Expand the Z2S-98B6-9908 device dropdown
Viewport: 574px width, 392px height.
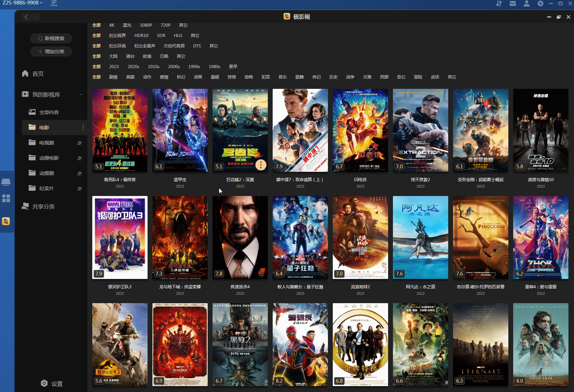point(22,3)
